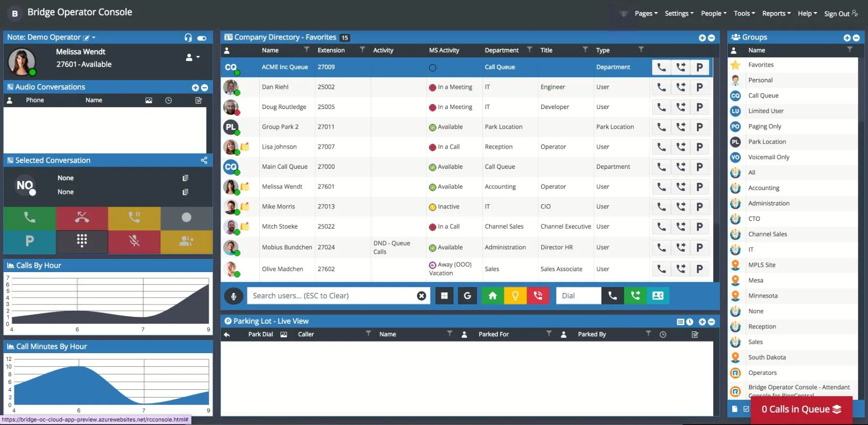
Task: Open the People menu
Action: (713, 14)
